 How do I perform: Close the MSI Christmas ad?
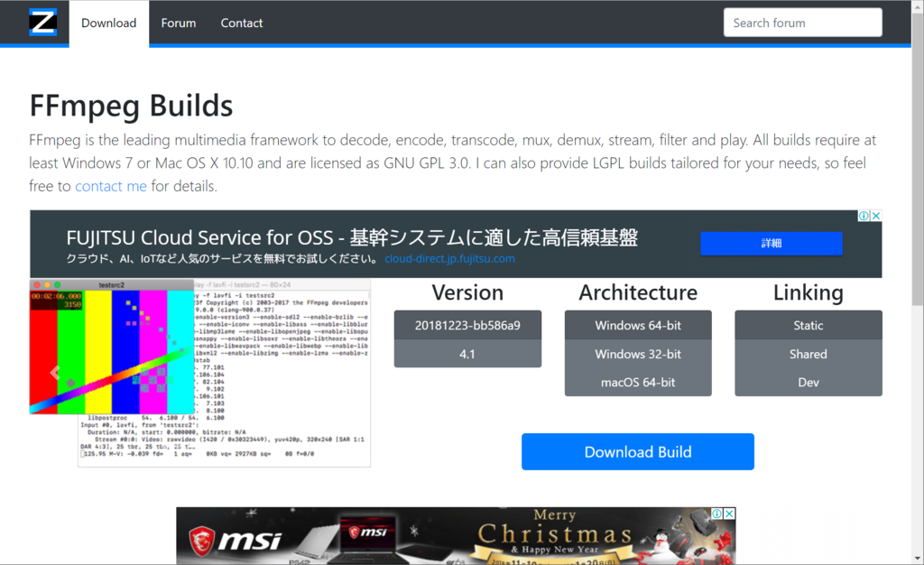point(729,514)
